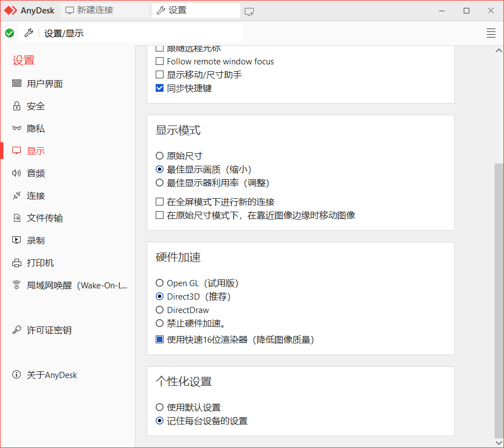Click the speaker icon beside 音频
The width and height of the screenshot is (504, 448).
tap(17, 173)
